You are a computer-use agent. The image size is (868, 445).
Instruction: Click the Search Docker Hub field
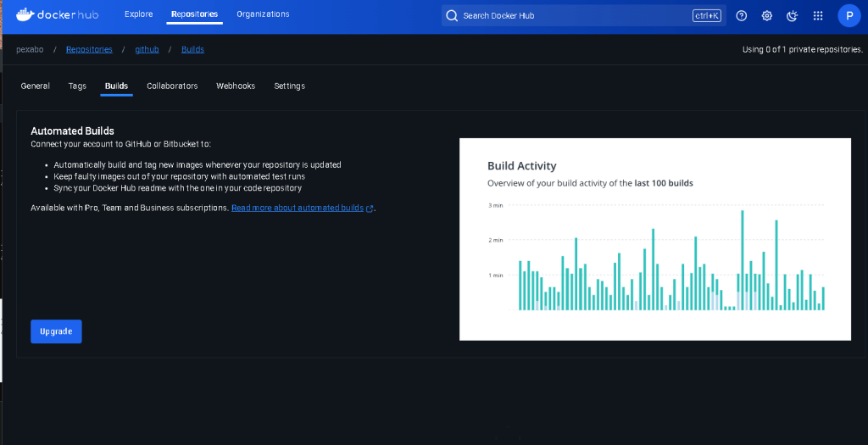click(583, 15)
